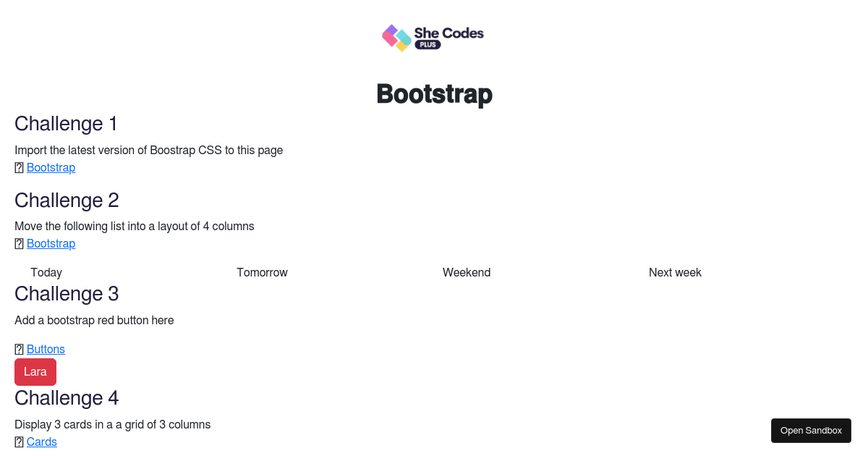Click the Open Sandbox button
868x456 pixels.
point(811,430)
